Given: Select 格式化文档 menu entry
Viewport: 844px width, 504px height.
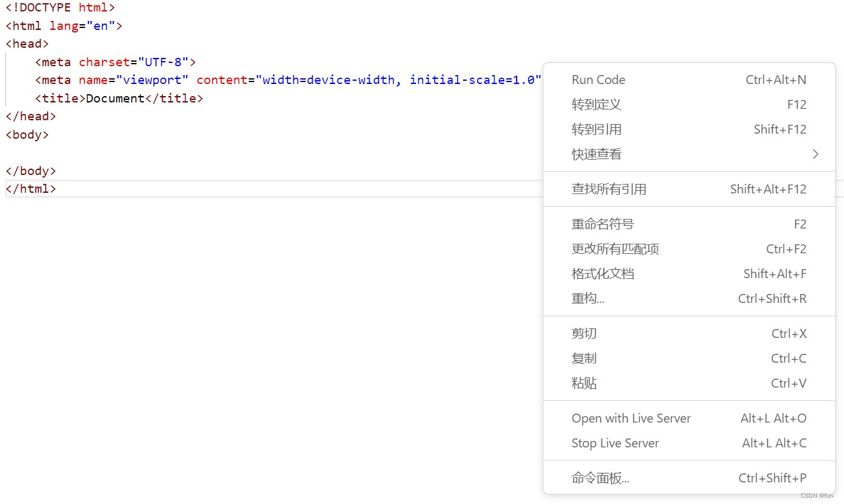Looking at the screenshot, I should pos(689,274).
